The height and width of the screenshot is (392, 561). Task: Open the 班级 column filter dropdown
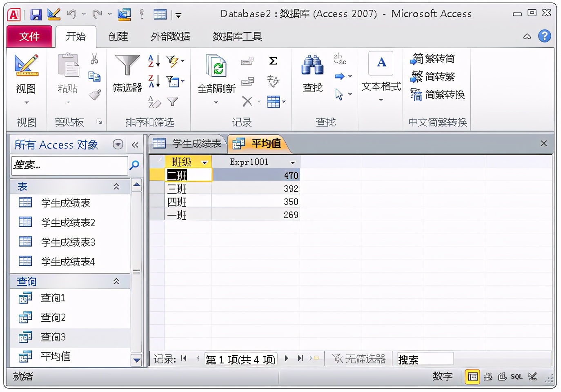click(x=205, y=162)
